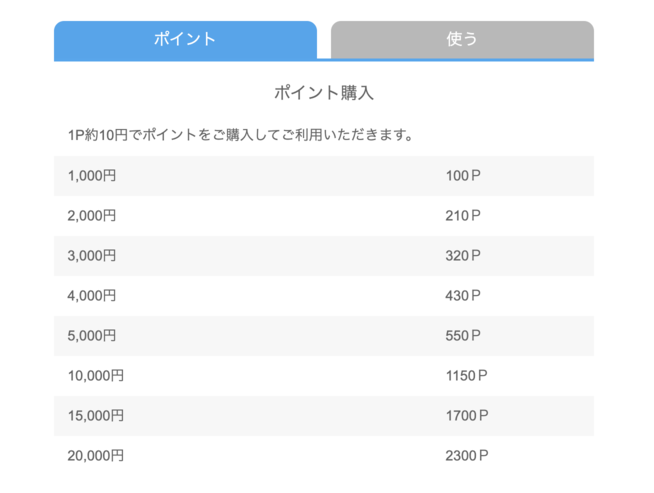Select the 1,000円 purchase option
This screenshot has height=493, width=654.
click(92, 176)
